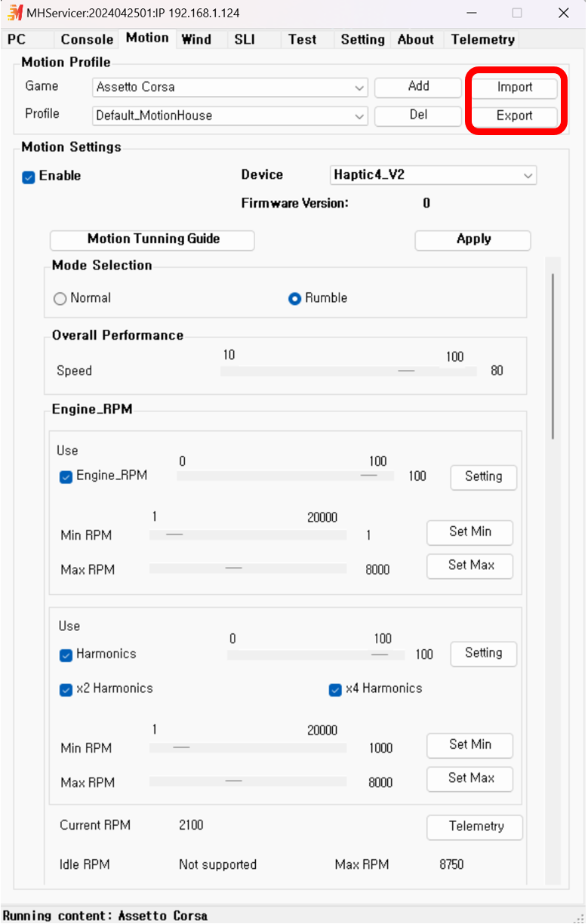Toggle the x2 Harmonics checkbox
The width and height of the screenshot is (588, 924).
coord(66,689)
